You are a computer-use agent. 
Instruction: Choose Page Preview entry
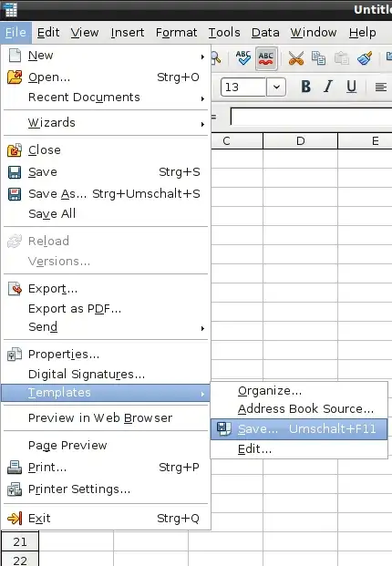(106, 446)
